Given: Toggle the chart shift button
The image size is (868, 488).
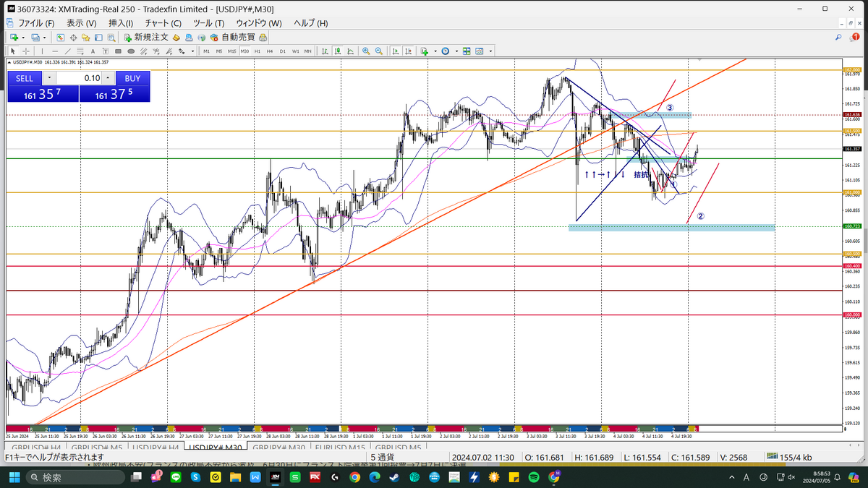Looking at the screenshot, I should (408, 51).
